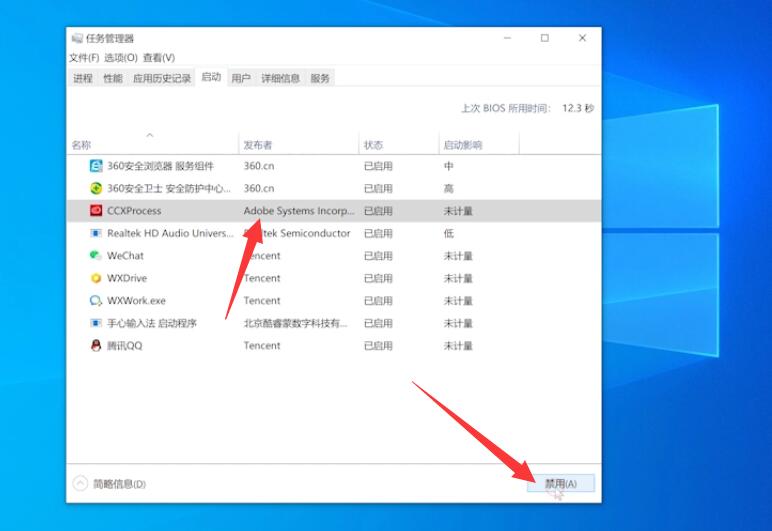Select the WeChat startup entry
Viewport: 772px width, 531px height.
coord(126,255)
